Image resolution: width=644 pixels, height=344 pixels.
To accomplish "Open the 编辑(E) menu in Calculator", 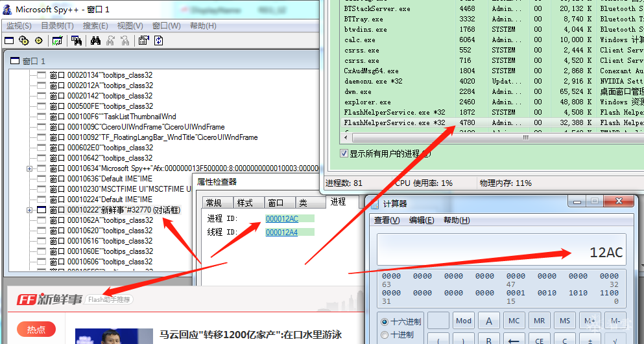I will point(422,220).
